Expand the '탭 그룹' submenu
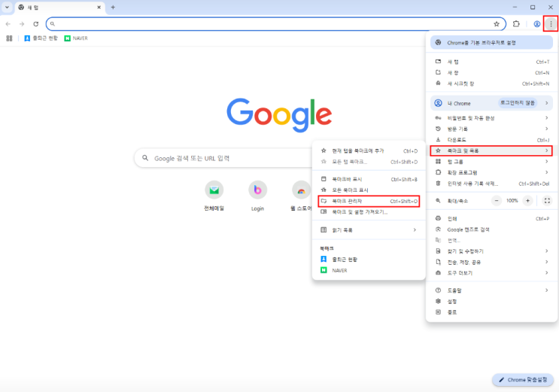Screen dimensions: 559x392 tap(491, 162)
